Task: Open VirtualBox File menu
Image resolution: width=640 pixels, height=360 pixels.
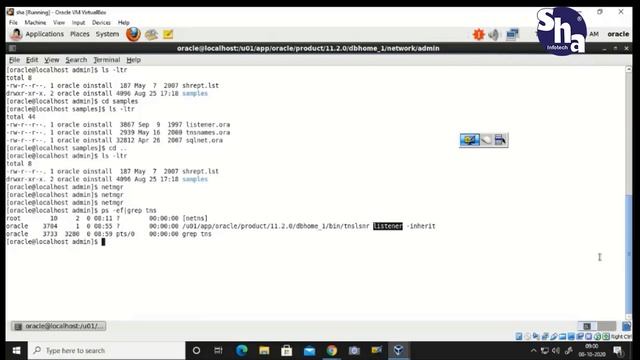Action: (x=13, y=22)
